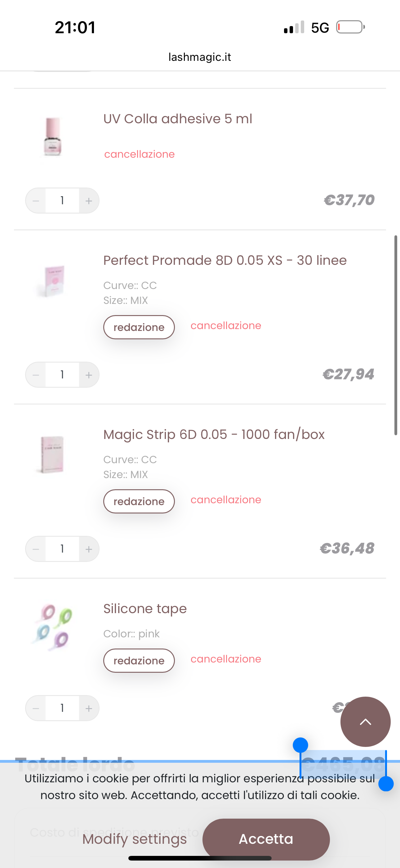Decrease Perfect Promade 8D quantity with minus
The width and height of the screenshot is (400, 868).
[x=36, y=375]
